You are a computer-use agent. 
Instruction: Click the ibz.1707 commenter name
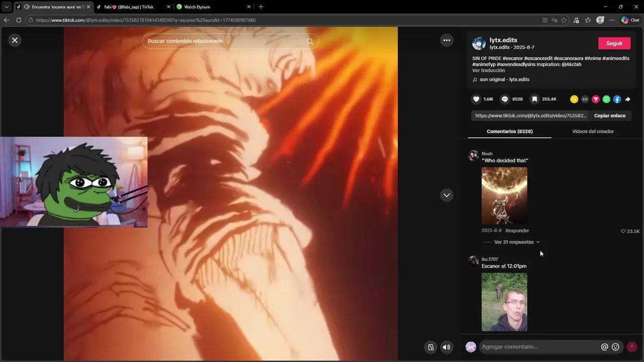(x=490, y=259)
